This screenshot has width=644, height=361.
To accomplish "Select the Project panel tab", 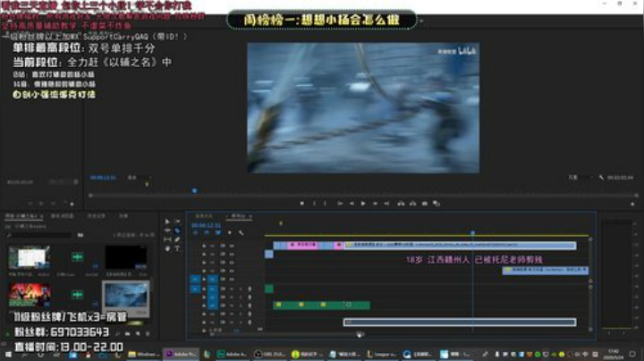I will (x=22, y=215).
